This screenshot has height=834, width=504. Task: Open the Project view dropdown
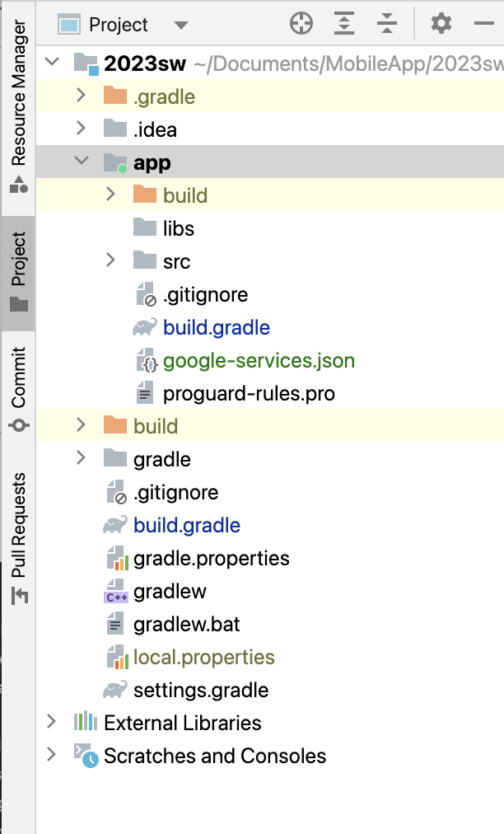pyautogui.click(x=180, y=26)
